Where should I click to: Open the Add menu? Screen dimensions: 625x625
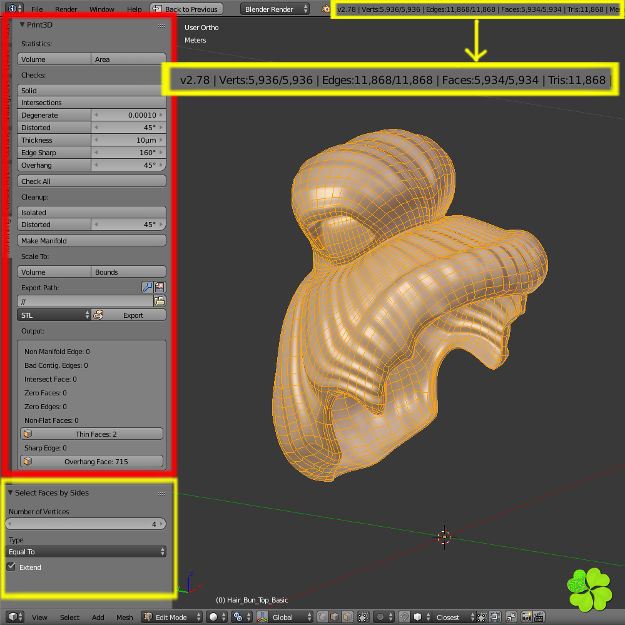point(98,617)
